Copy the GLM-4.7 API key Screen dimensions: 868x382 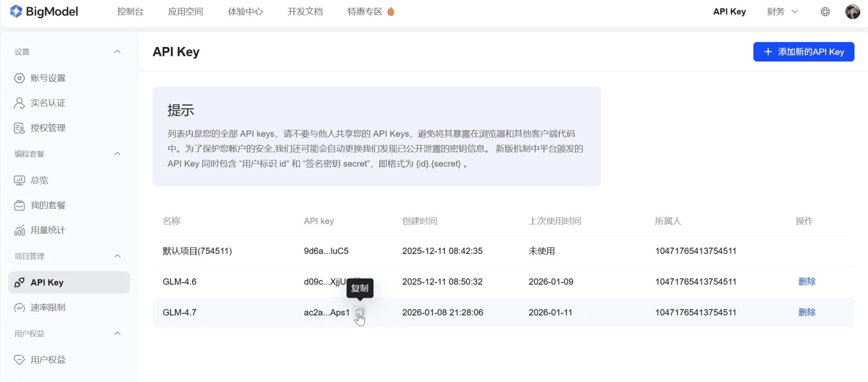click(360, 312)
